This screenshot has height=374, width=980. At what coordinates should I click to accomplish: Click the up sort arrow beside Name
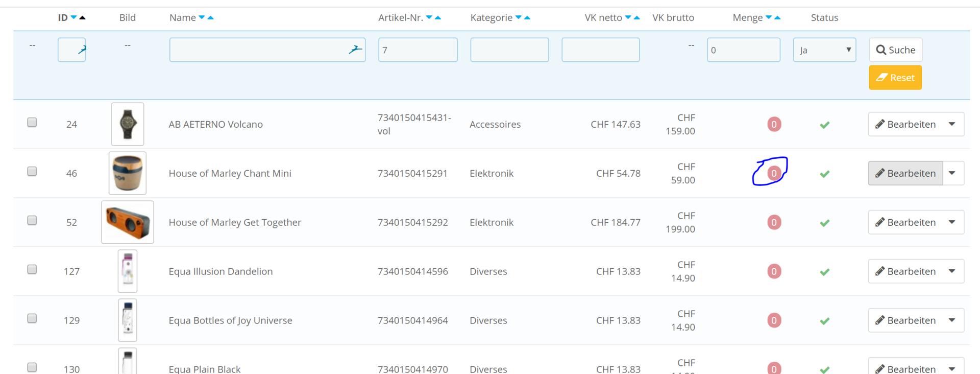(210, 18)
